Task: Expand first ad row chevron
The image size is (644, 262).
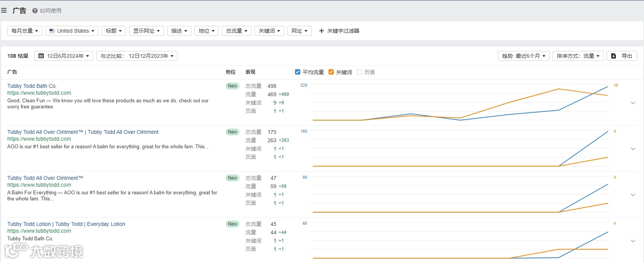Action: click(x=633, y=103)
